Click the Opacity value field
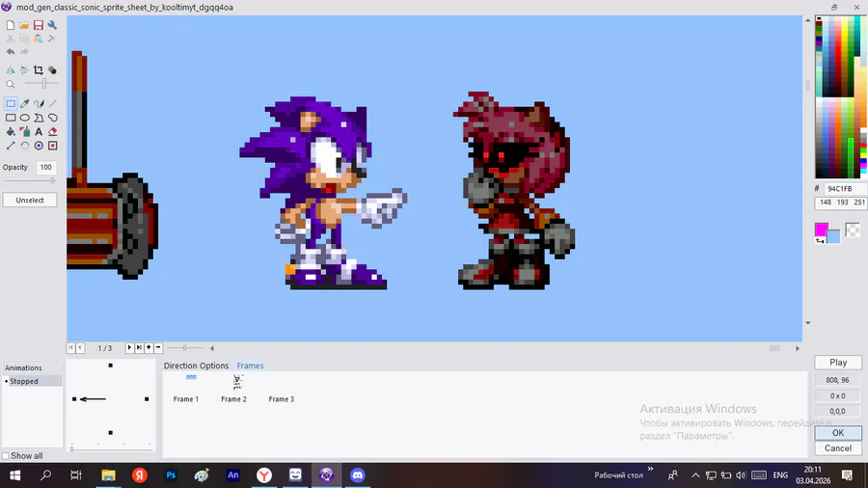868x488 pixels. tap(46, 167)
